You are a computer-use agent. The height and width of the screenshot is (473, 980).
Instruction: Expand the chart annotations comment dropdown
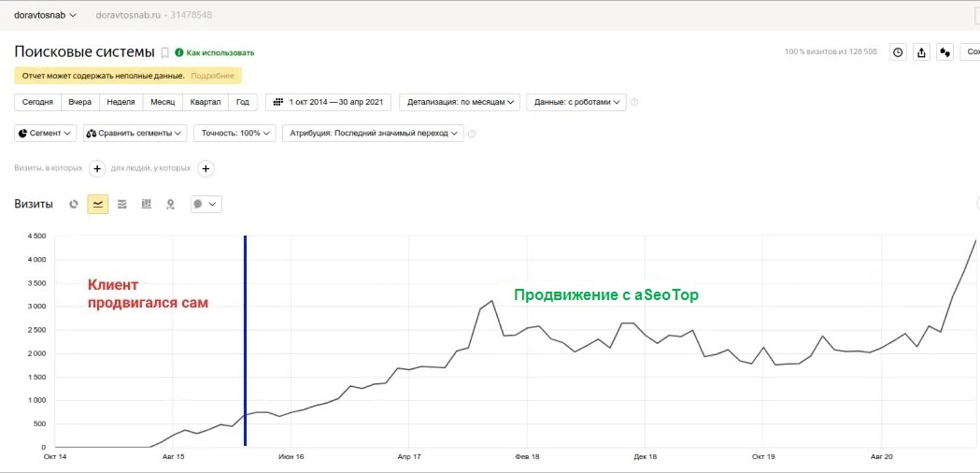[206, 204]
